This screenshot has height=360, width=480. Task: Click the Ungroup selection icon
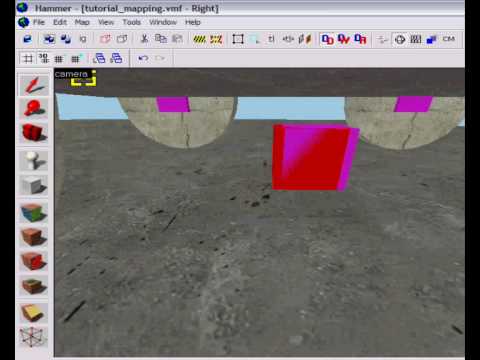coord(66,39)
